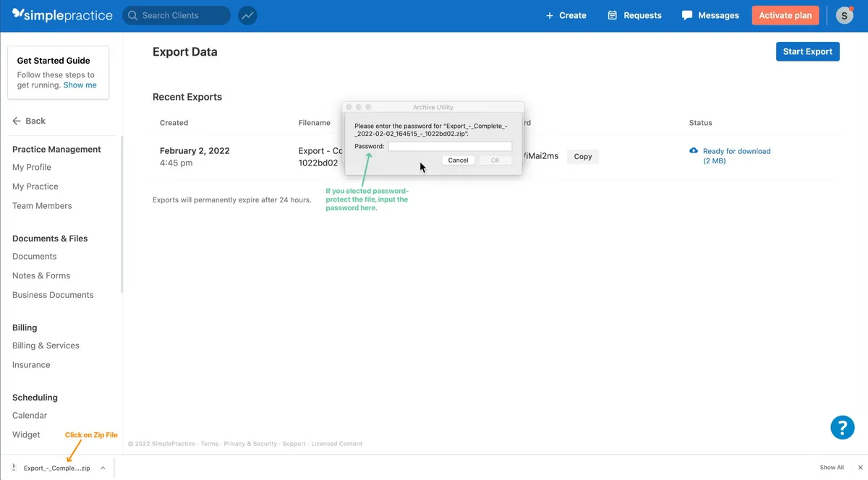Open Calendar settings
868x480 pixels.
point(30,416)
